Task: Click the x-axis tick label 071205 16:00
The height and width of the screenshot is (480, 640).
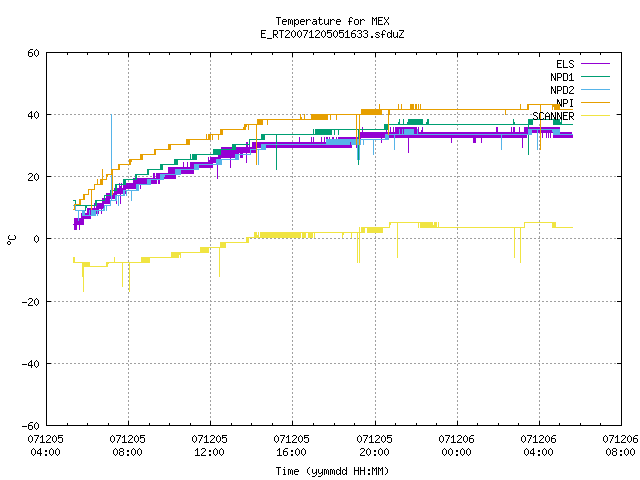Action: 291,446
